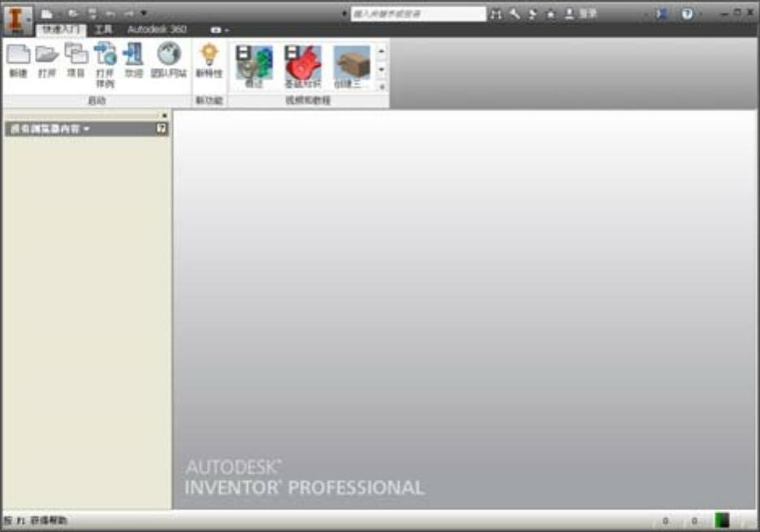Image resolution: width=760 pixels, height=532 pixels.
Task: Open the Autodesk 360 ribbon tab
Action: [x=157, y=29]
